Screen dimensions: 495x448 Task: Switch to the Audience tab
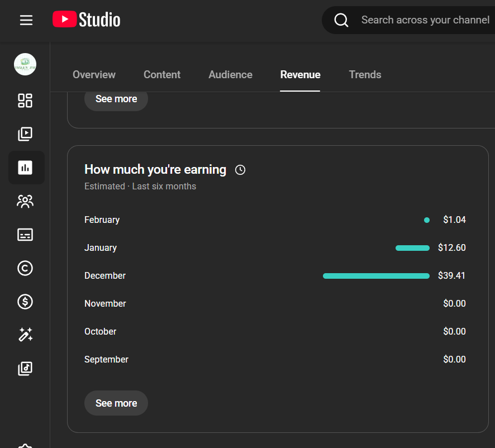[230, 75]
